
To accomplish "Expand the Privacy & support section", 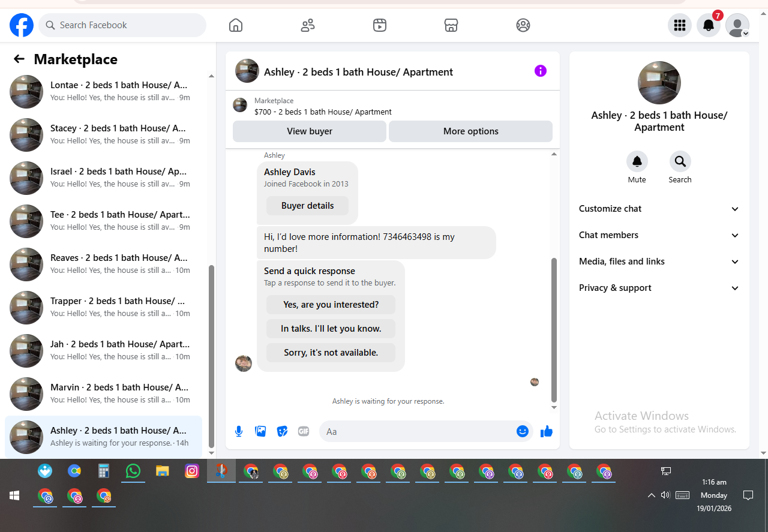I will pyautogui.click(x=659, y=288).
